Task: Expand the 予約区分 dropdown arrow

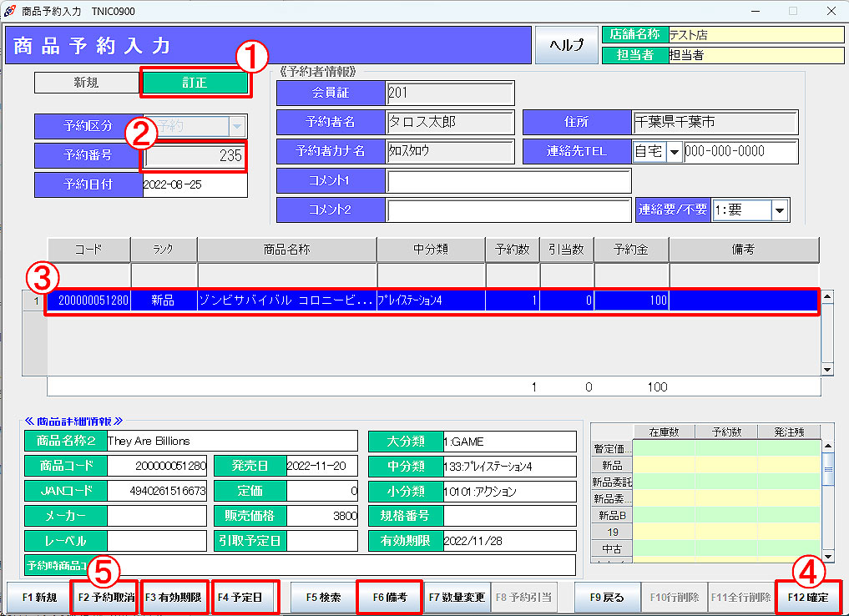Action: coord(237,126)
